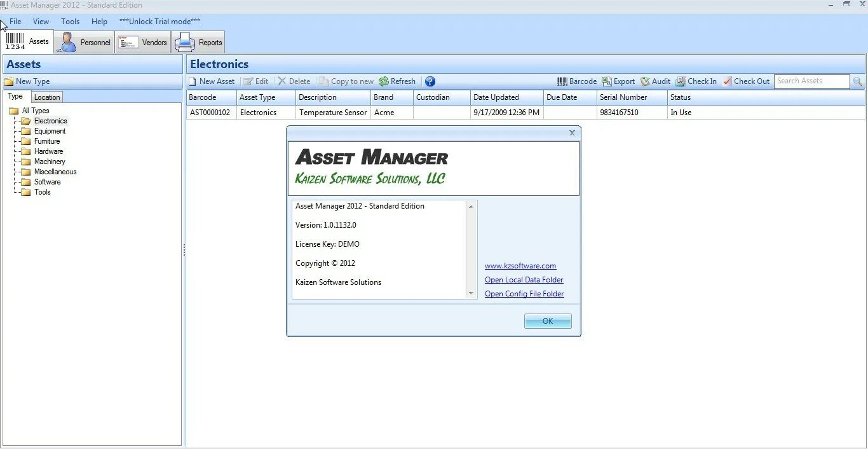Select Hardware folder in tree
The image size is (868, 449).
48,151
